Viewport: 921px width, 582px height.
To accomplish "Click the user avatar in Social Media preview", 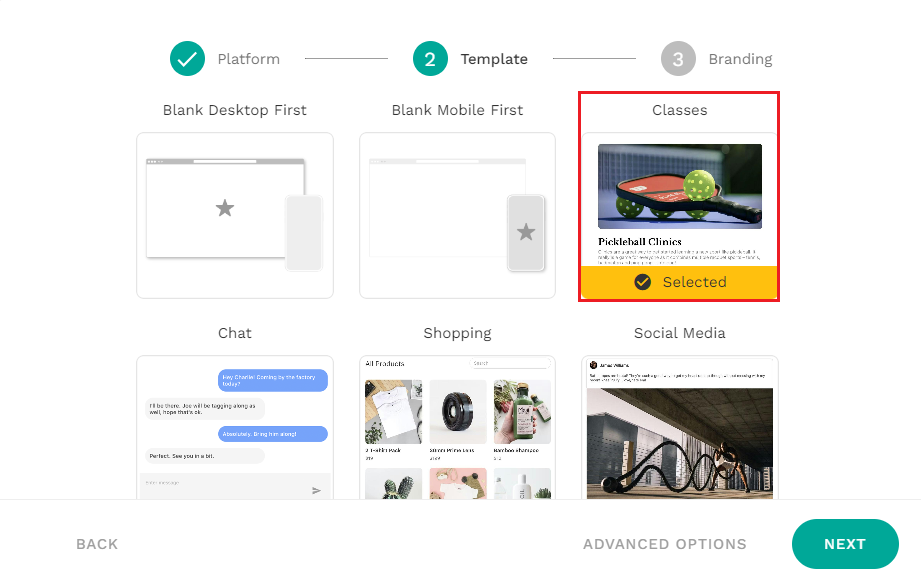I will [593, 365].
